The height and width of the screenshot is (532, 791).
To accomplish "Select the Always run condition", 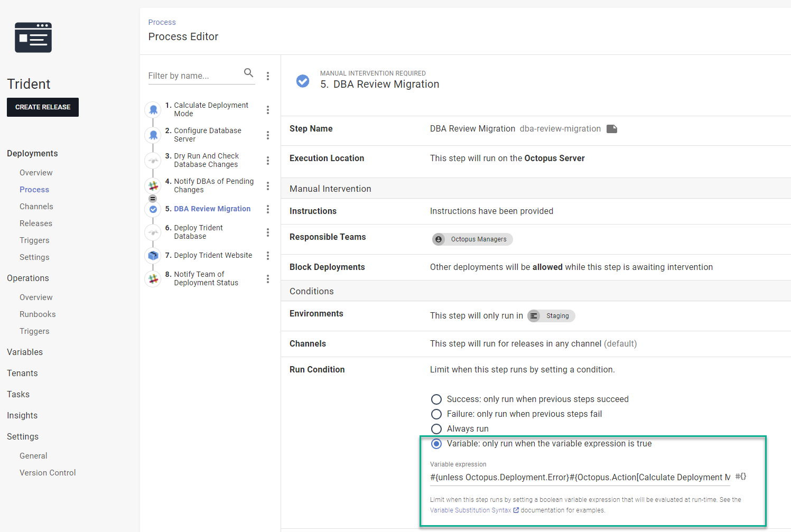I will (436, 428).
